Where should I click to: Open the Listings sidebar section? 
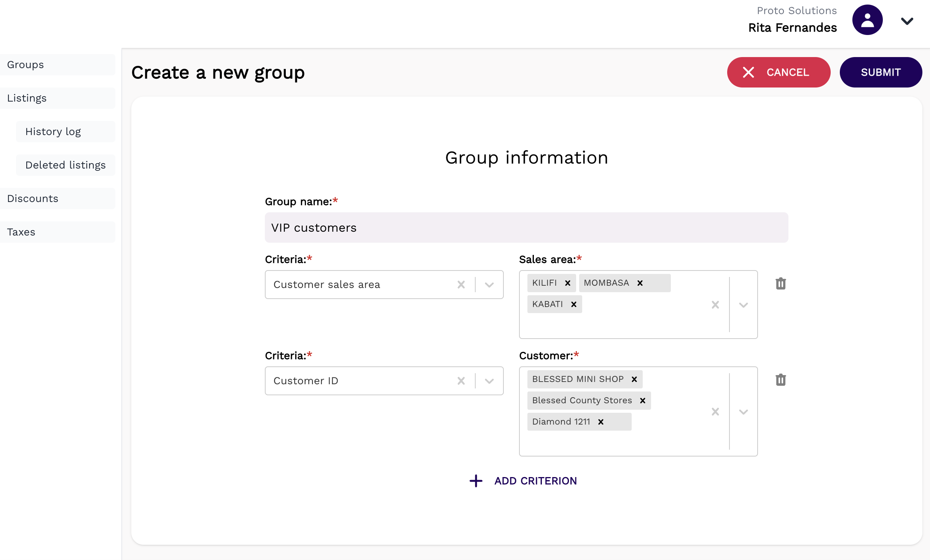coord(57,98)
